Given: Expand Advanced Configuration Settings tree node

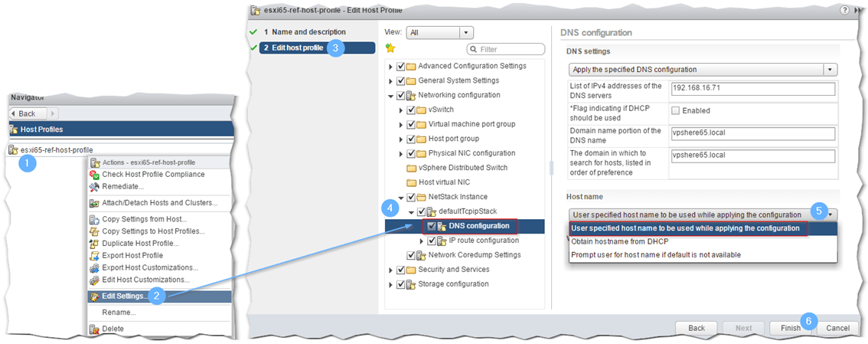Looking at the screenshot, I should pyautogui.click(x=391, y=67).
